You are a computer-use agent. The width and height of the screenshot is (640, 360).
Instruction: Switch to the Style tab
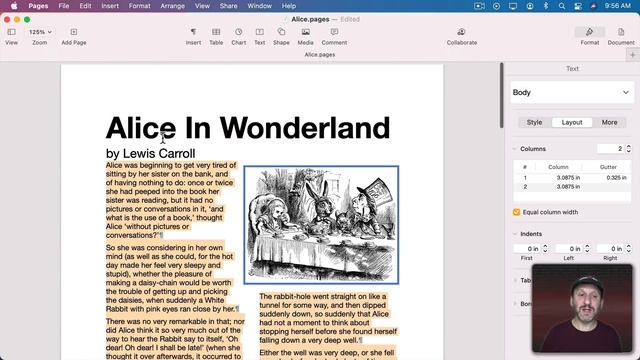click(534, 122)
